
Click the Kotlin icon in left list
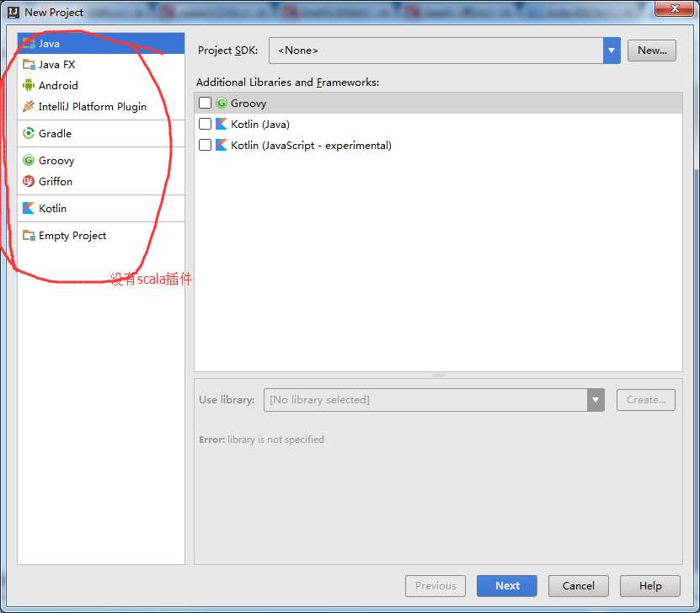29,208
